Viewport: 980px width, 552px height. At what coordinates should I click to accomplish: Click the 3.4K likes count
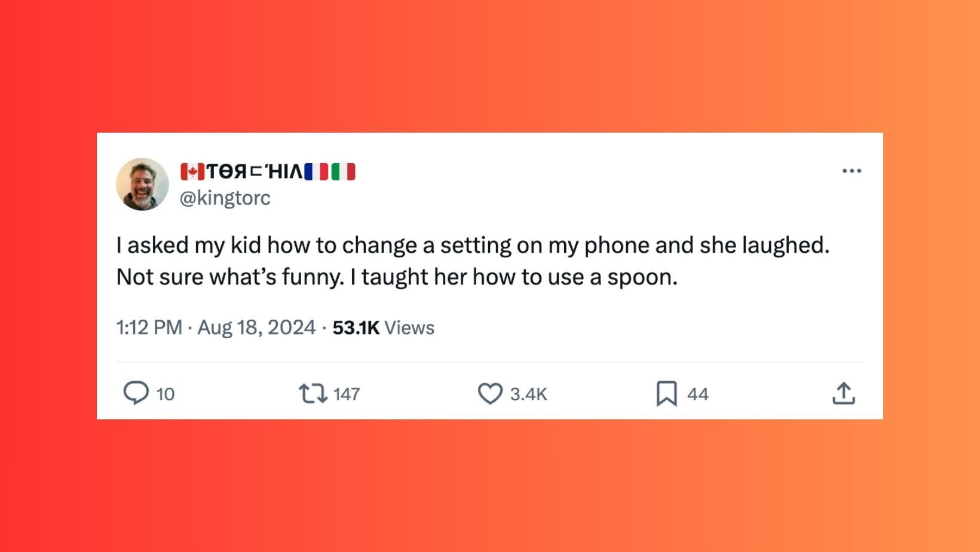click(x=529, y=394)
